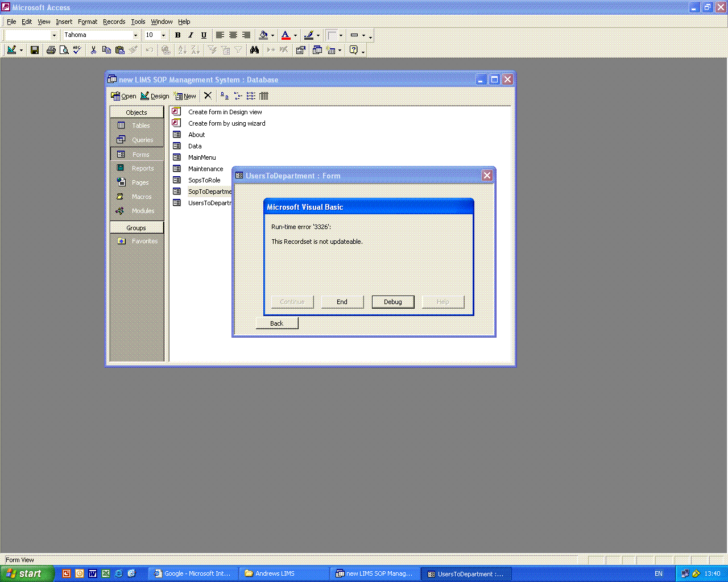Switch Database window to Large Icons view
728x582 pixels.
[x=224, y=95]
